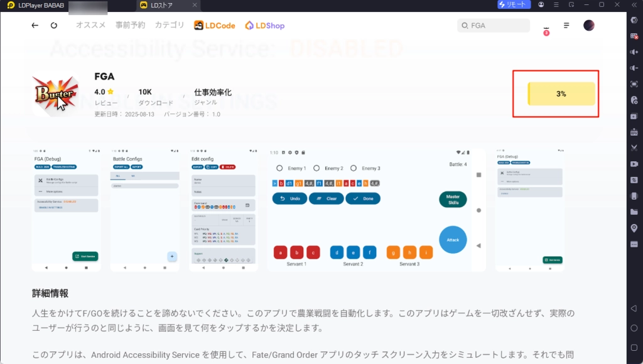This screenshot has height=364, width=643.
Task: Tap Android back triangle in sidebar
Action: pos(634,308)
